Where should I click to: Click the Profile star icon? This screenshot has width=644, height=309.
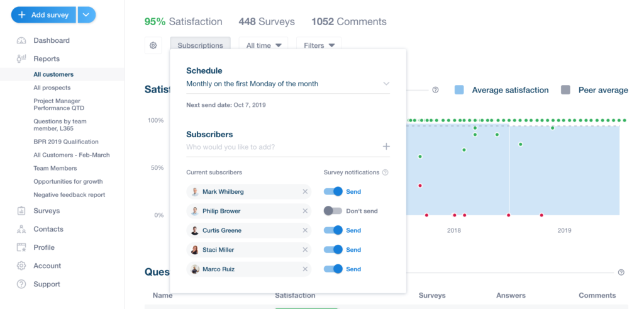pos(21,247)
